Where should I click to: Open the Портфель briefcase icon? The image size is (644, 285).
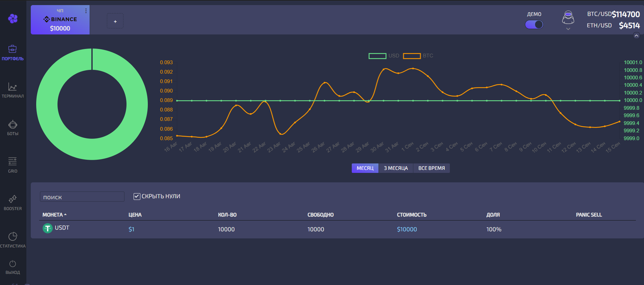[x=13, y=49]
